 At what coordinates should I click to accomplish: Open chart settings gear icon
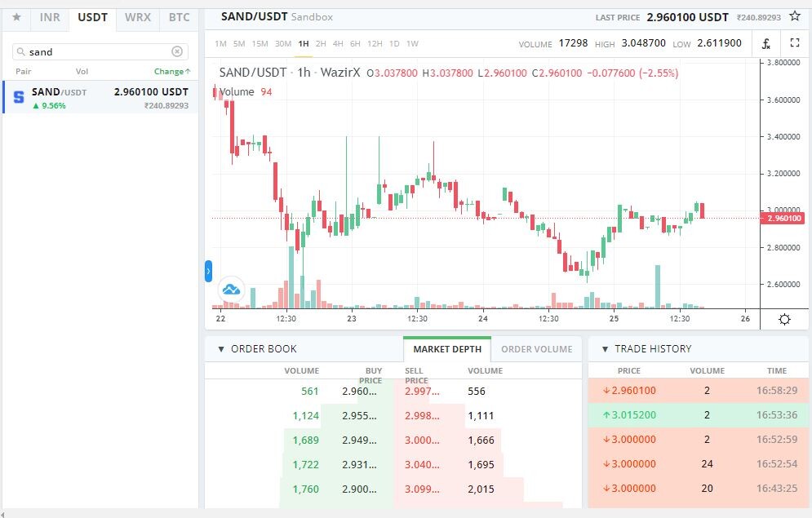click(x=784, y=319)
